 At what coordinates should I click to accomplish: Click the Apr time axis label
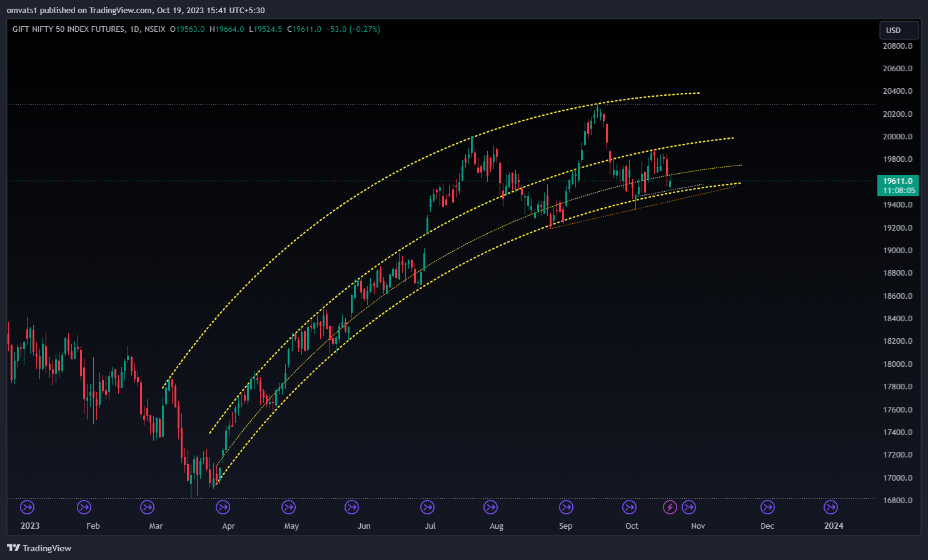(x=229, y=526)
